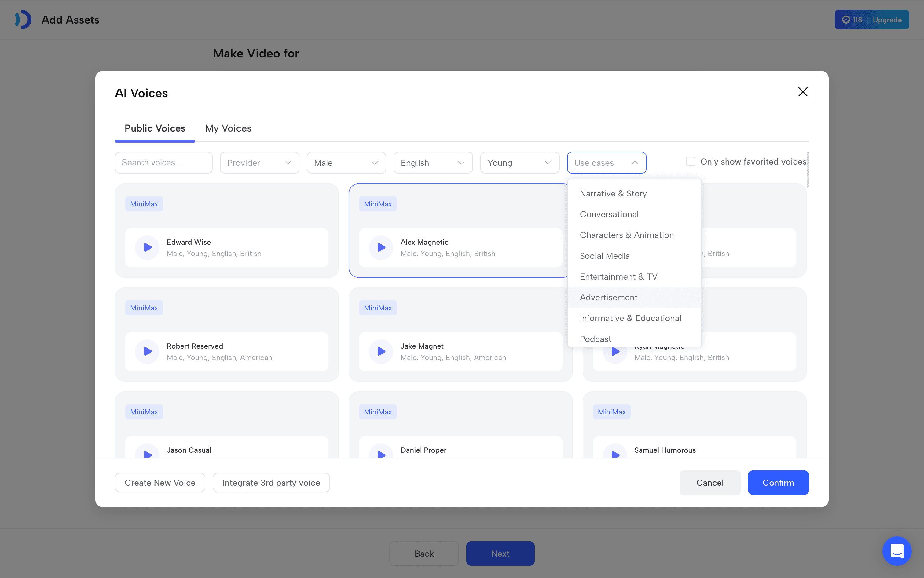Select Conversational use case
Image resolution: width=924 pixels, height=578 pixels.
click(x=634, y=214)
